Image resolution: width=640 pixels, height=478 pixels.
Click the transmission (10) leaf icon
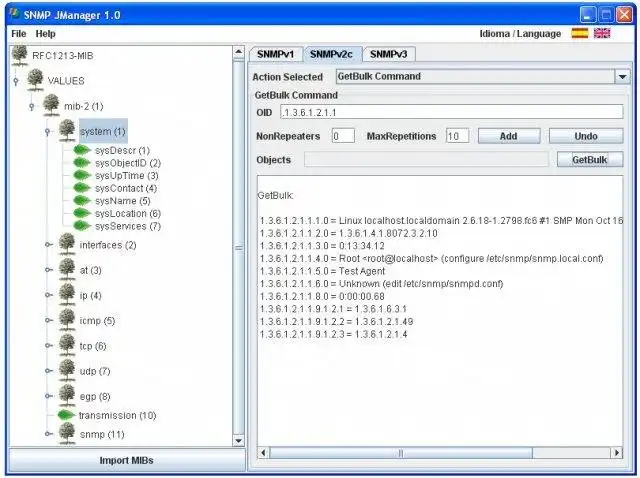tap(66, 415)
